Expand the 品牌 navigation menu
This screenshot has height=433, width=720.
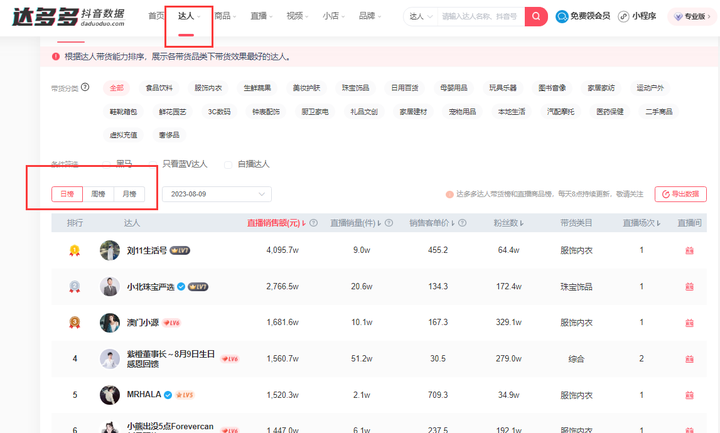[370, 16]
